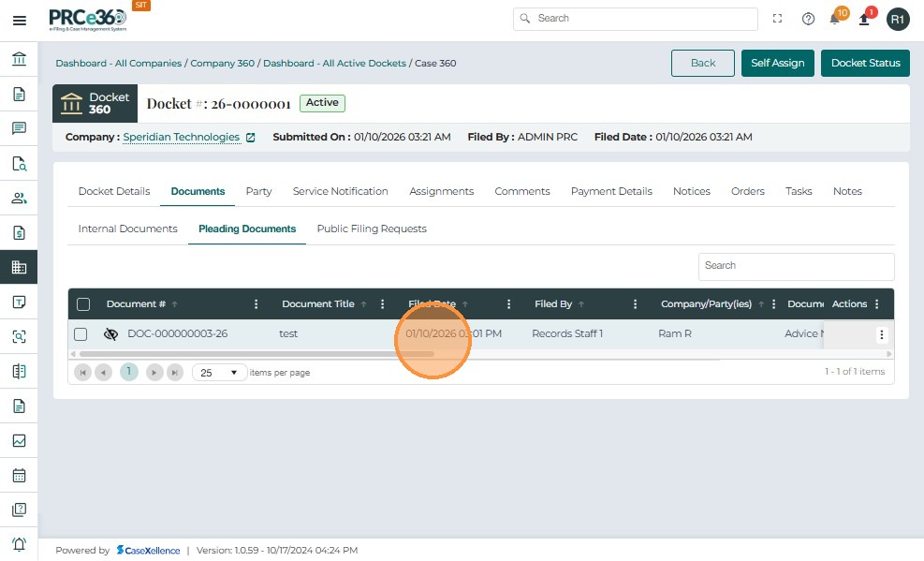This screenshot has height=561, width=924.
Task: Open the Tasks tab
Action: 799,191
